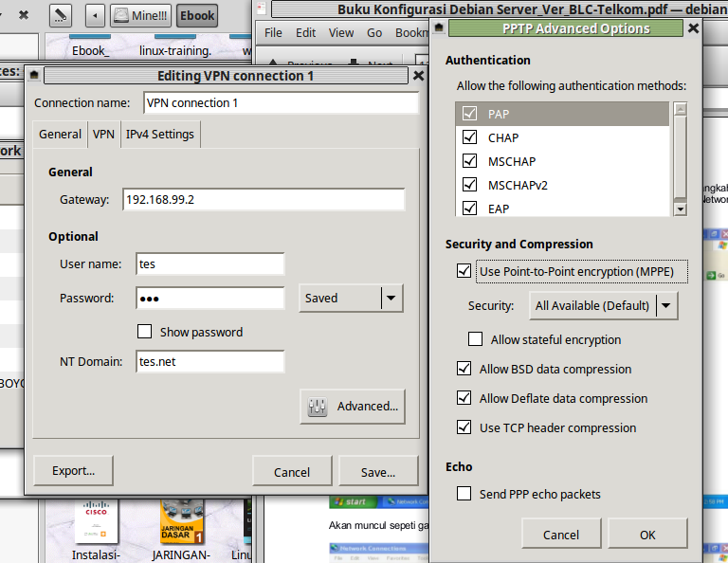The width and height of the screenshot is (728, 563).
Task: Click the back arrow button in top toolbar
Action: (95, 15)
